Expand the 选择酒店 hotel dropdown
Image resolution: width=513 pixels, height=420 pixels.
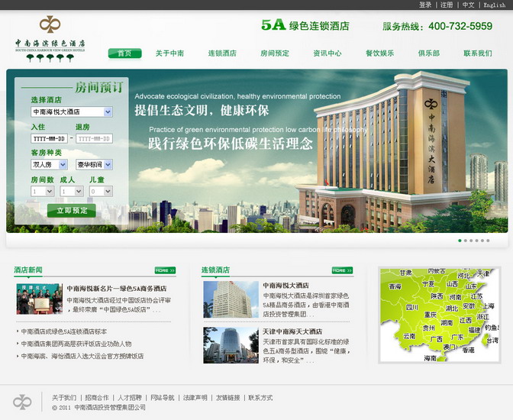72,112
